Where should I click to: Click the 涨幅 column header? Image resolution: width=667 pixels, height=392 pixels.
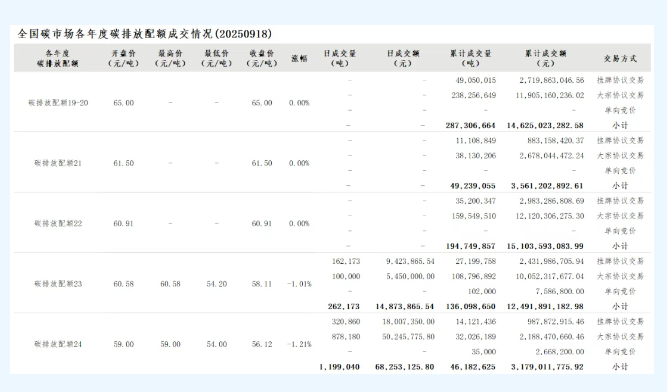[299, 58]
